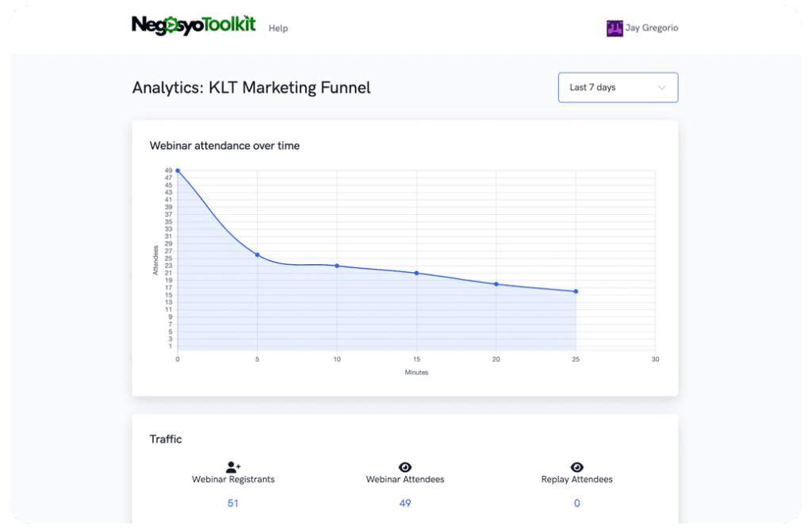Click the NegosyoToolkit logo

point(193,24)
